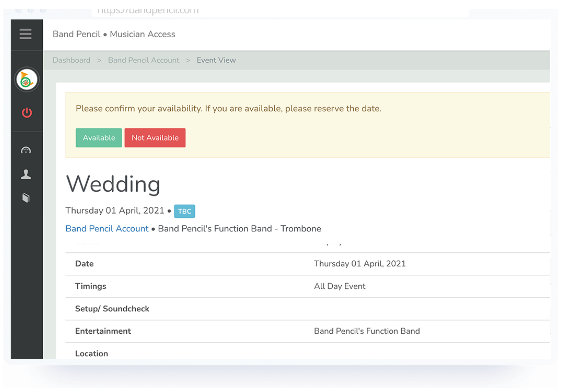Viewport: 562px width, 388px height.
Task: Click the green Available button
Action: click(99, 138)
